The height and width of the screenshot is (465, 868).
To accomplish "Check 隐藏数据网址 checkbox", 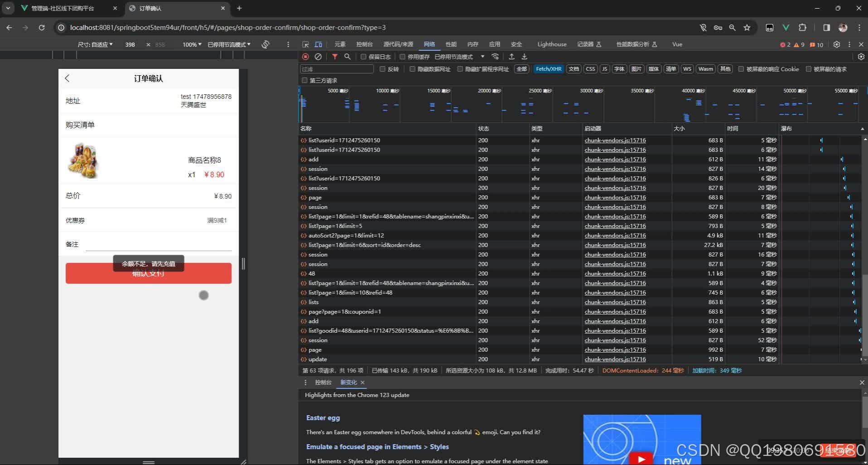I will [x=412, y=69].
